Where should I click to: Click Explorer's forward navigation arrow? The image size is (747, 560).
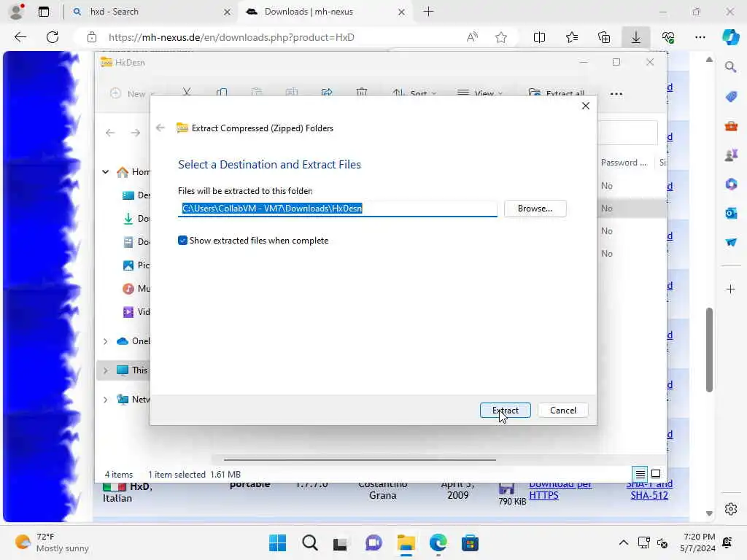pos(136,133)
